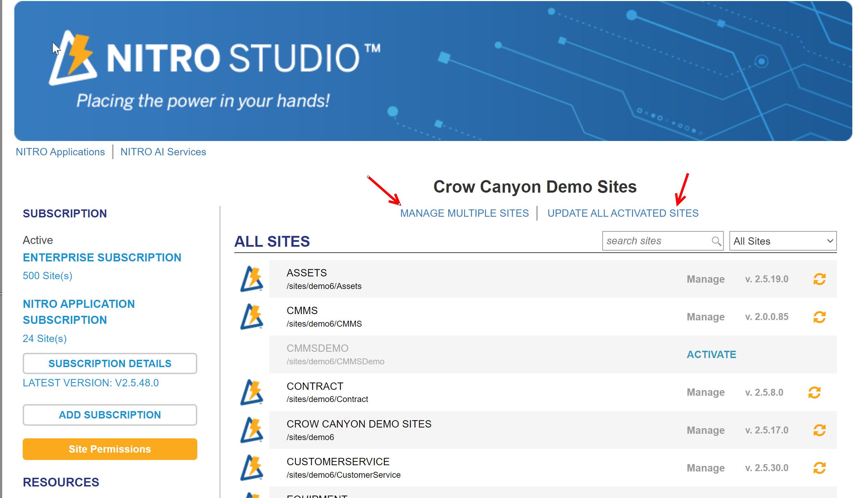
Task: Click Manage for the CUSTOMERSERVICE site
Action: 706,468
